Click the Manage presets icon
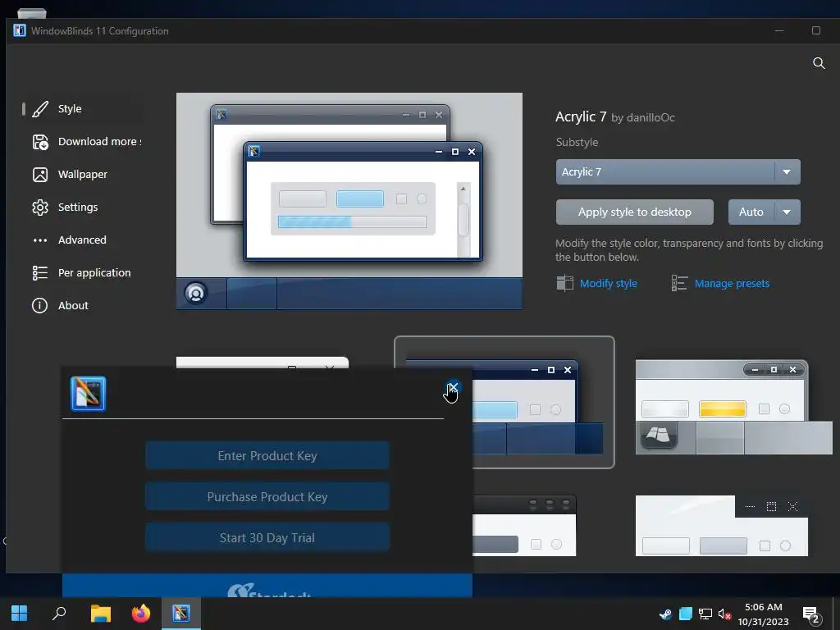 pos(679,283)
